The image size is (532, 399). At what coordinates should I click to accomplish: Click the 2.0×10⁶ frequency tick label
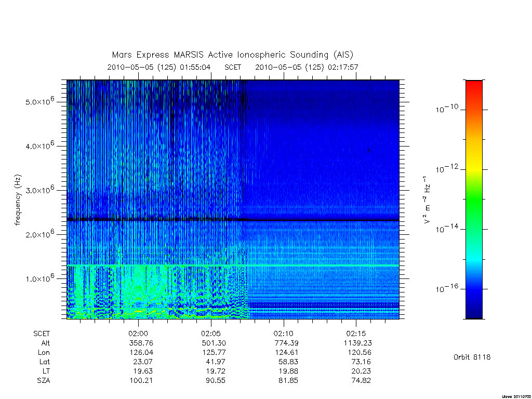tap(39, 234)
